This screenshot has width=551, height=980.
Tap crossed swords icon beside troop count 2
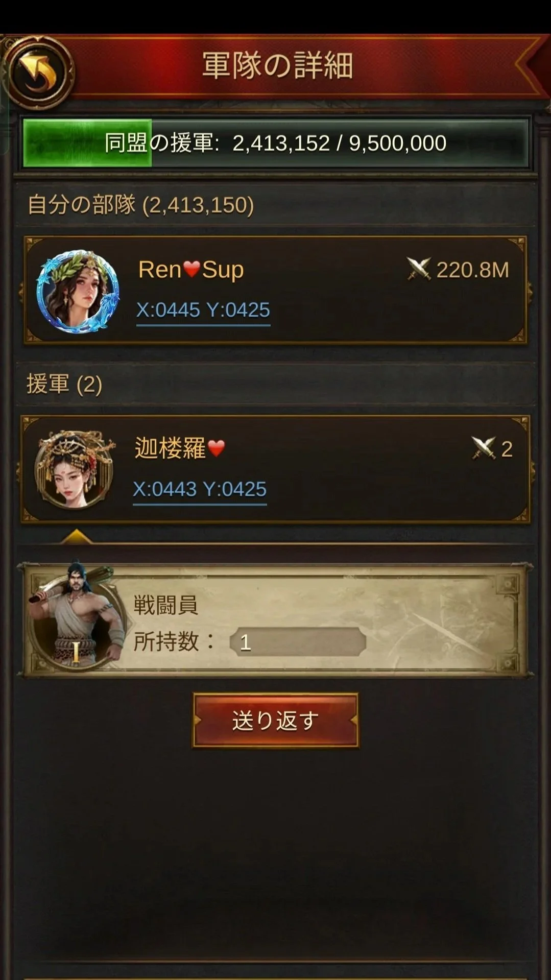pyautogui.click(x=483, y=448)
